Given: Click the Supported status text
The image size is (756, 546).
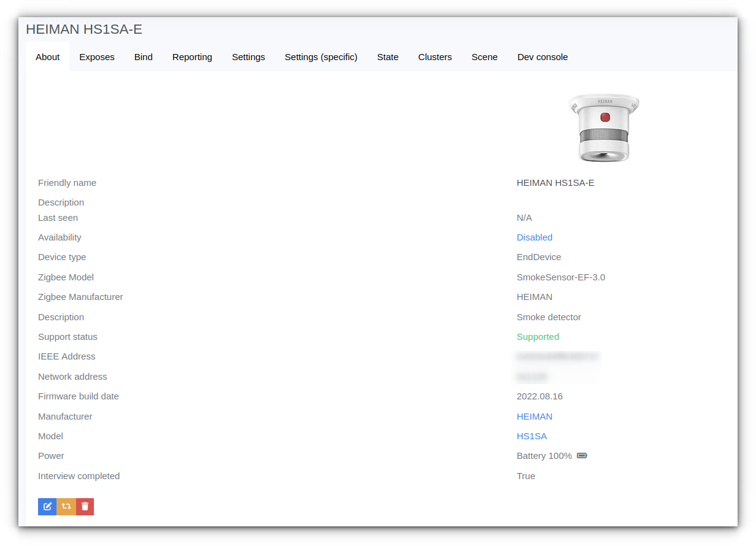Looking at the screenshot, I should [538, 337].
